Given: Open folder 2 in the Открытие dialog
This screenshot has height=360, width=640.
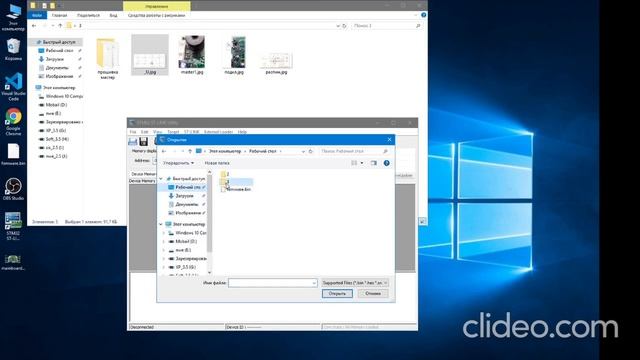Looking at the screenshot, I should pos(224,174).
